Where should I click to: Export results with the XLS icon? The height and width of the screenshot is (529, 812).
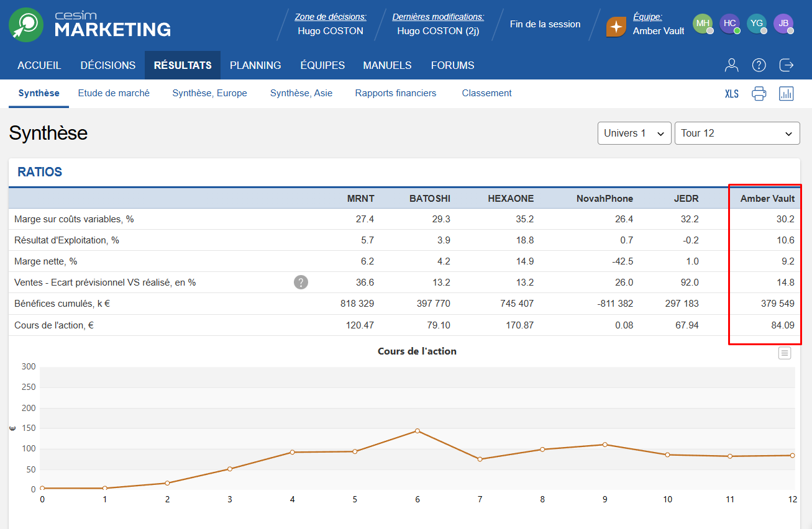732,94
